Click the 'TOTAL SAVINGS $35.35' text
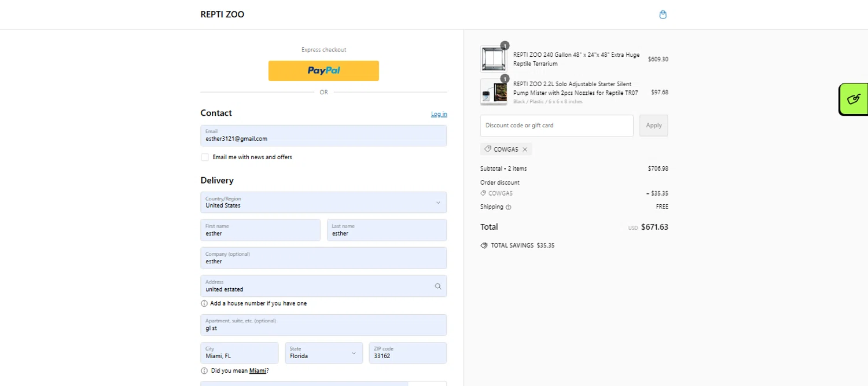Screen dimensions: 868x386 (x=523, y=245)
